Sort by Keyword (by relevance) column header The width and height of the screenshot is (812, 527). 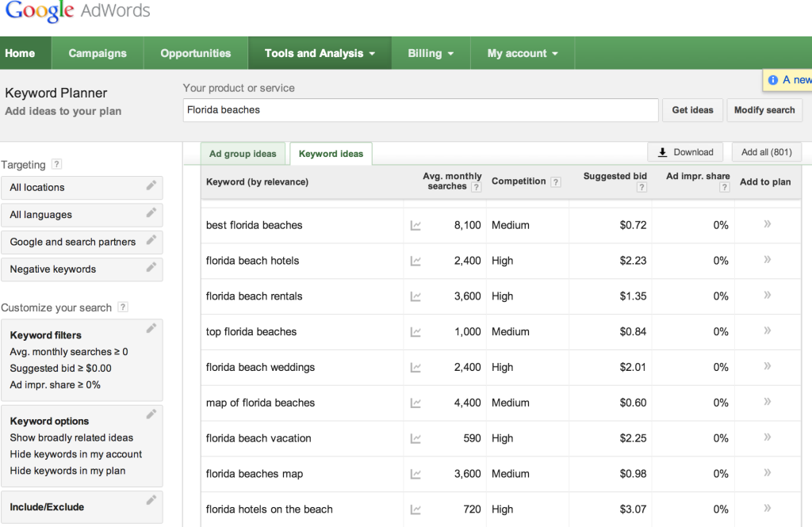[258, 181]
